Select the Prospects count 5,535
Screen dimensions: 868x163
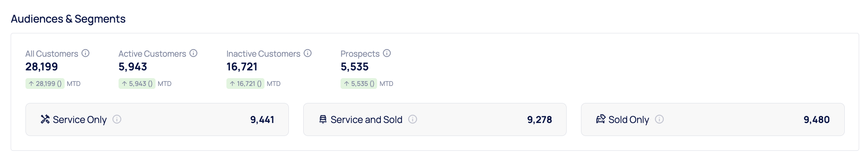click(x=355, y=67)
